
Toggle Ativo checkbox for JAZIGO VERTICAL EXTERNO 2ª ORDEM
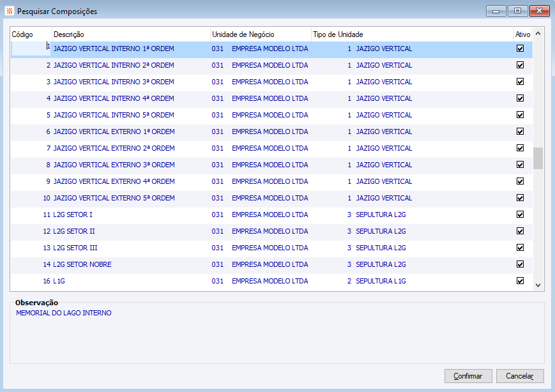pos(520,148)
